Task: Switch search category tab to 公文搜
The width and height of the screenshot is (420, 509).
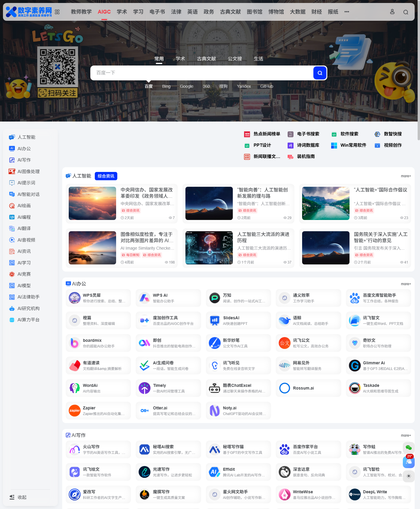Action: click(235, 59)
